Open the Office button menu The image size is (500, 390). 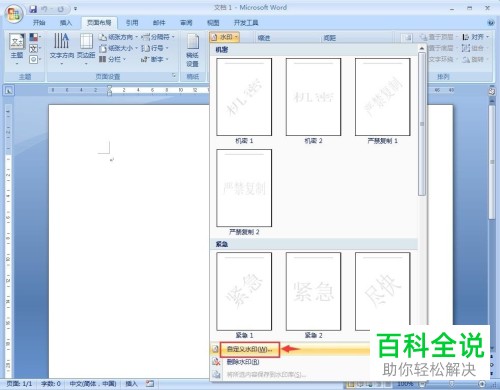tap(13, 14)
